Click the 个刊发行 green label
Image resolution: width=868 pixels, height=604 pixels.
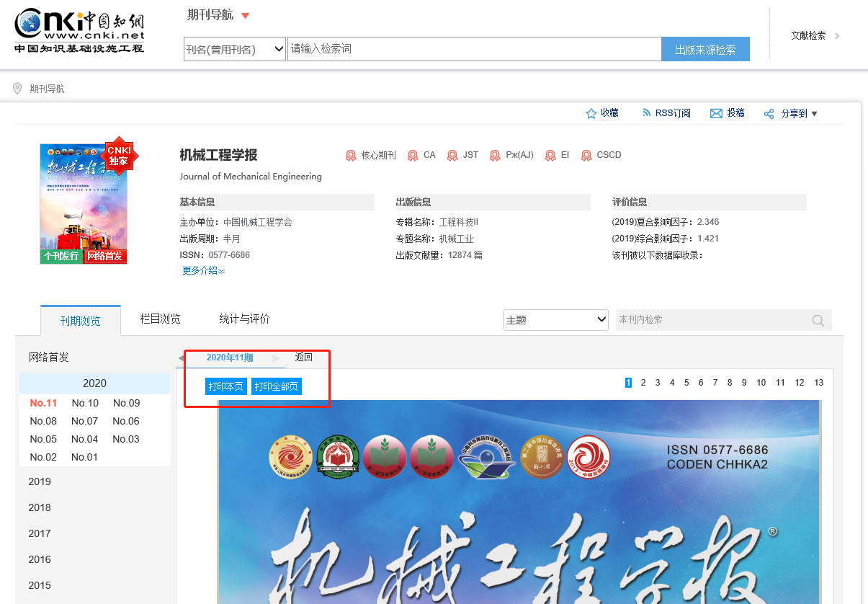click(x=61, y=257)
